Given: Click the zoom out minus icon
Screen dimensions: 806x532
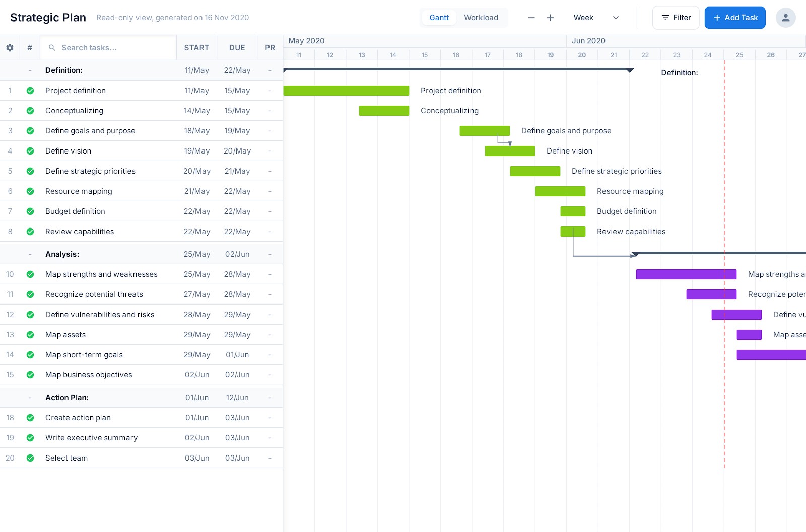Looking at the screenshot, I should [x=531, y=18].
